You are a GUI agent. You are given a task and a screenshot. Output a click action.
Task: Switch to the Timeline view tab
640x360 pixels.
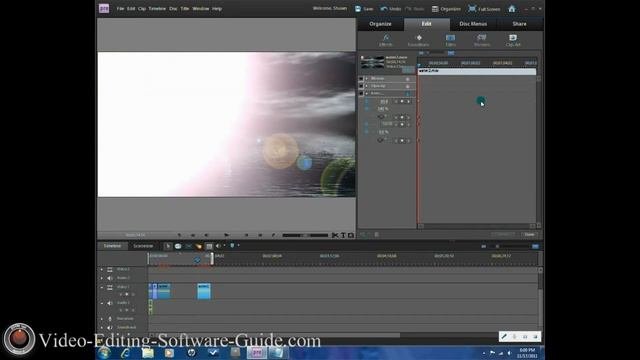click(112, 246)
